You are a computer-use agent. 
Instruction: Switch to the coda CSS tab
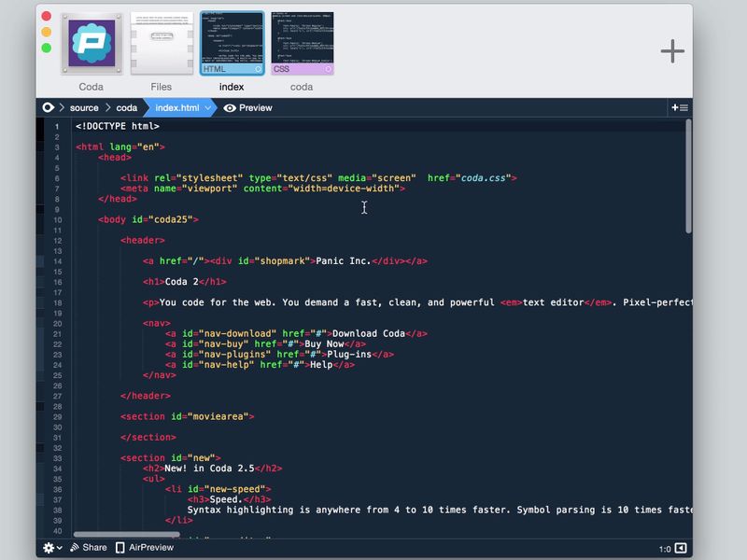(x=302, y=44)
